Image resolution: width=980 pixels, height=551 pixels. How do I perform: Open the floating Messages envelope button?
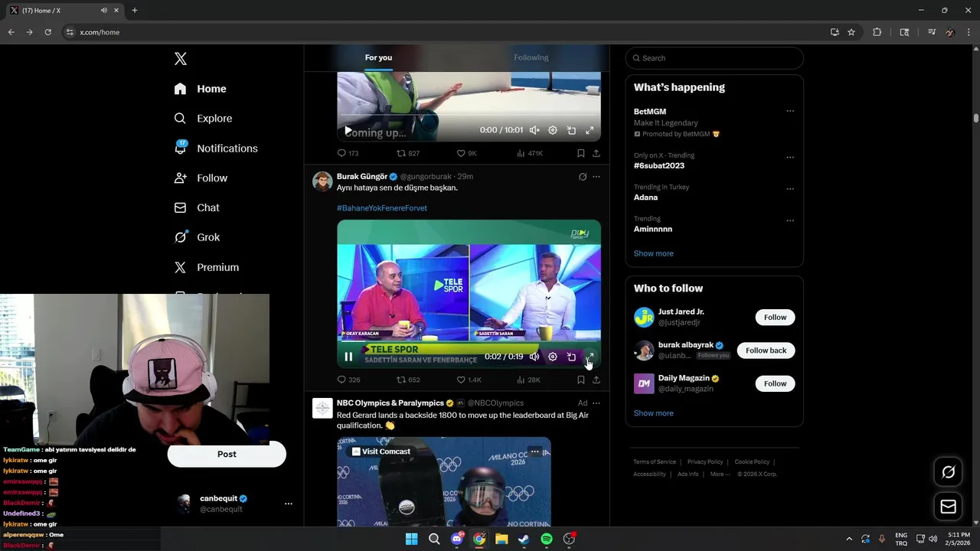[948, 507]
